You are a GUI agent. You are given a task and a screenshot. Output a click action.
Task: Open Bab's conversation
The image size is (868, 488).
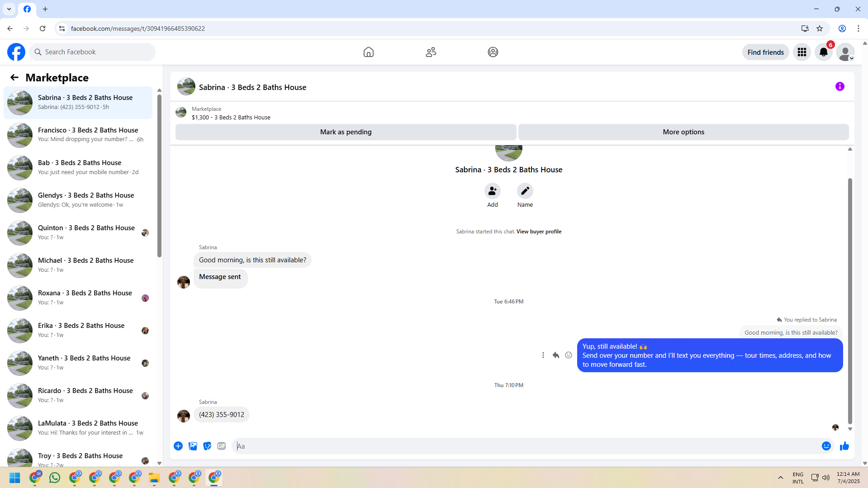click(x=78, y=167)
